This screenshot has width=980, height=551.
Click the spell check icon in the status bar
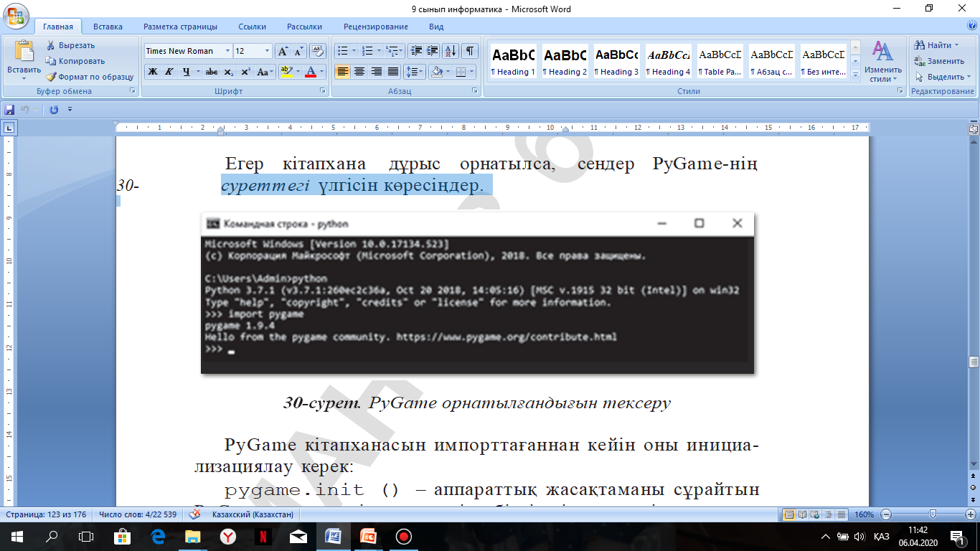click(x=194, y=514)
